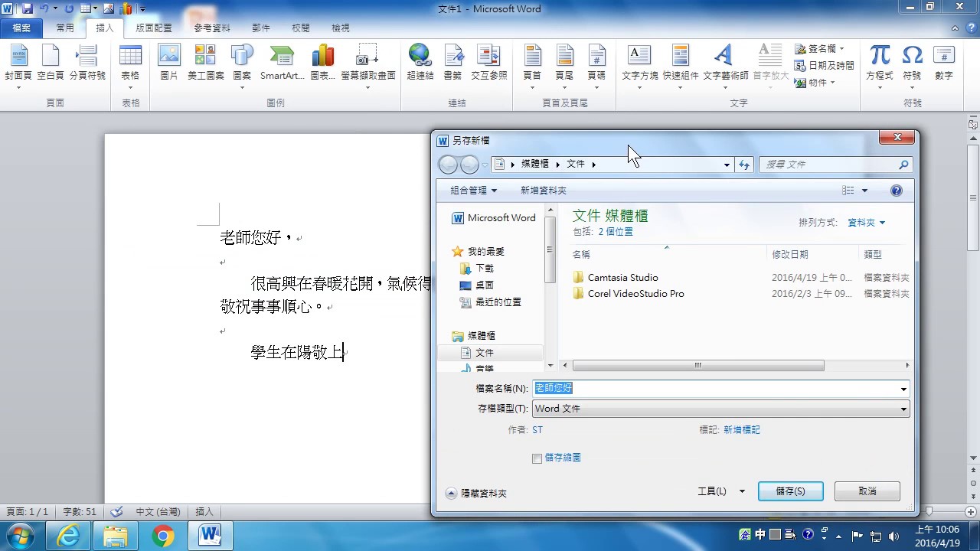Open Internet Explorer from the taskbar
980x551 pixels.
click(x=68, y=536)
